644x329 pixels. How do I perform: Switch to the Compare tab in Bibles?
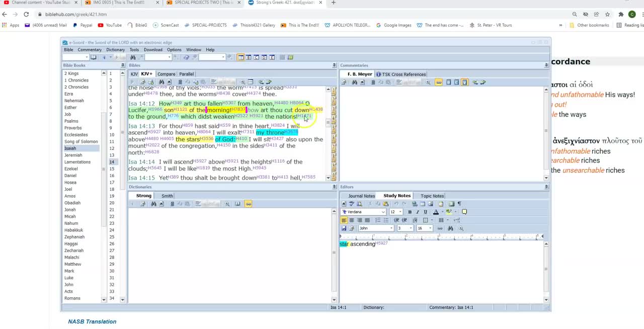click(x=166, y=74)
